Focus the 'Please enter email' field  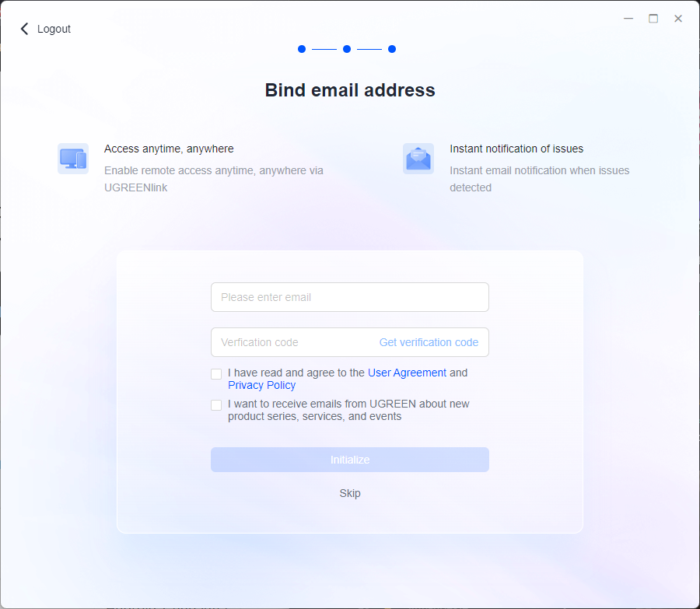(349, 297)
